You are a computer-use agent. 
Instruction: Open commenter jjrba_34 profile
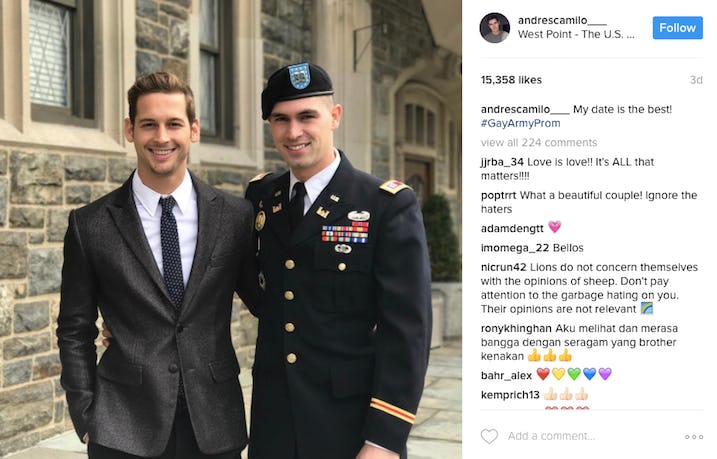(502, 162)
